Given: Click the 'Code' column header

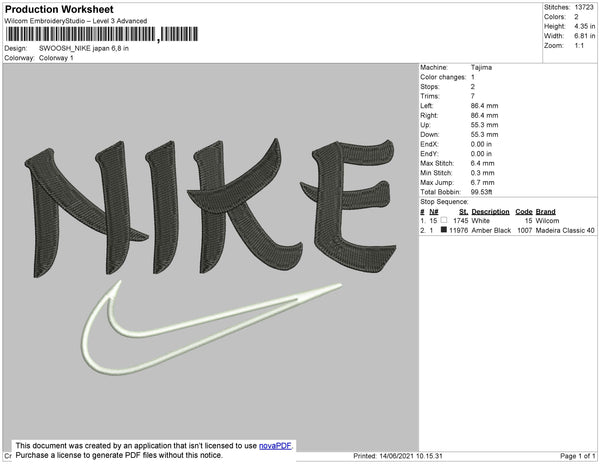Looking at the screenshot, I should coord(524,212).
